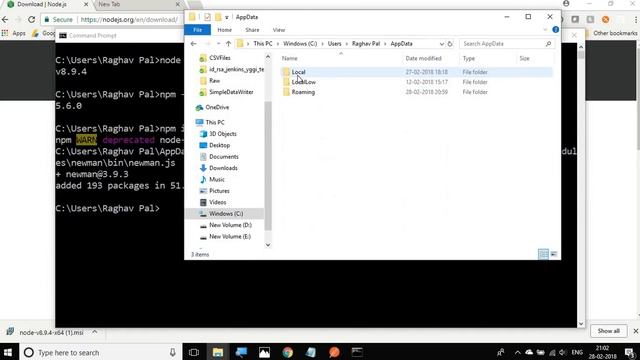Viewport: 640px width, 360px height.
Task: Open Windows Start menu
Action: [x=8, y=352]
